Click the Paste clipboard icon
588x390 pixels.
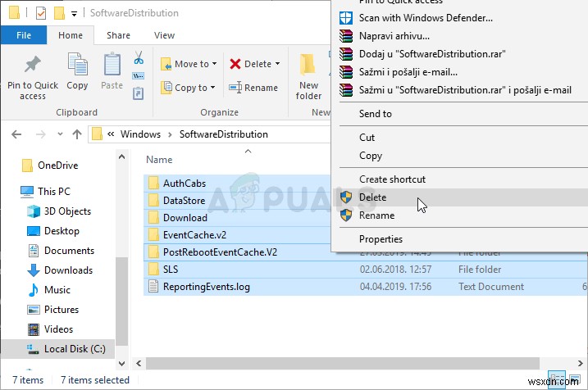click(x=112, y=65)
